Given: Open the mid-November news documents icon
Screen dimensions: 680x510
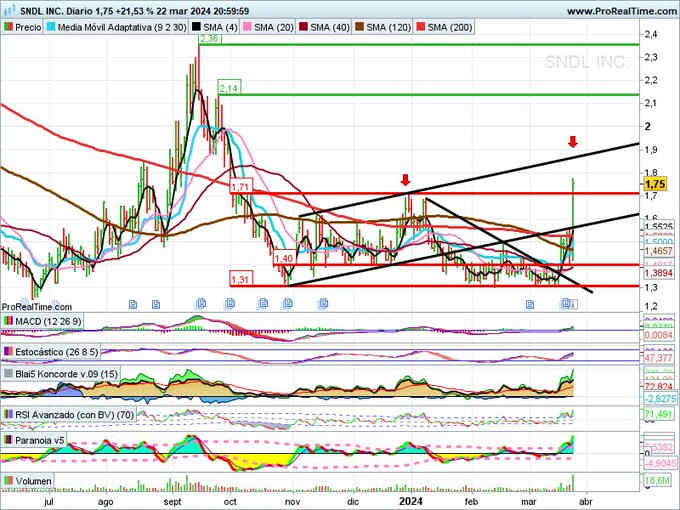Looking at the screenshot, I should click(323, 304).
